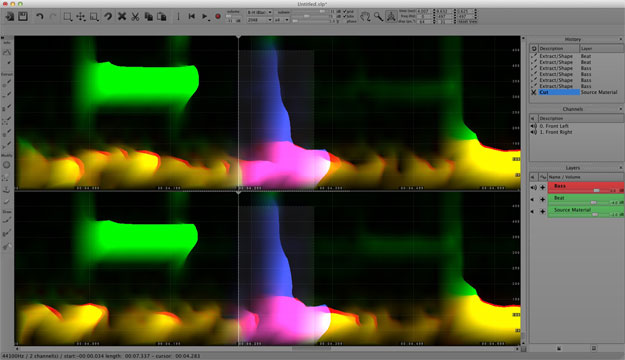Jump playback to the start
The width and height of the screenshot is (625, 360).
coord(192,16)
